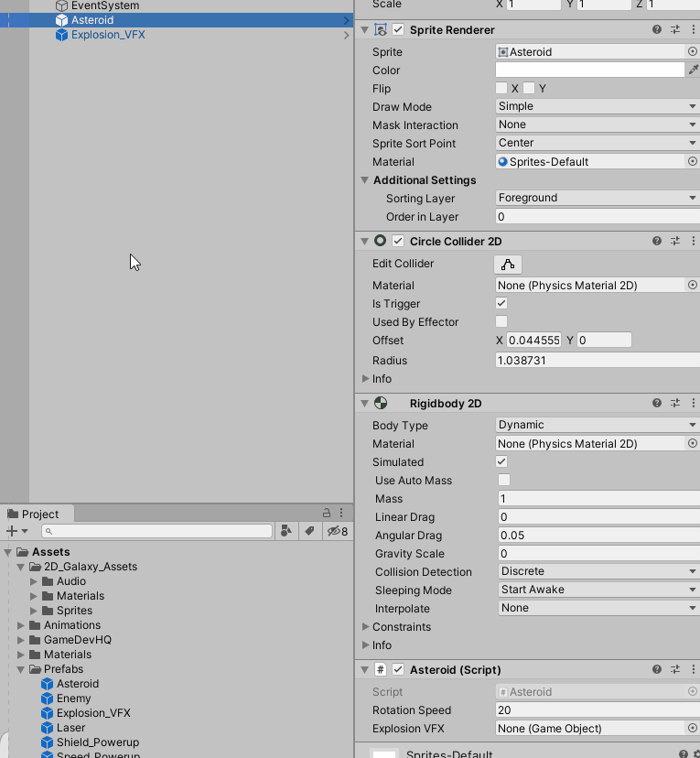Open the Project panel three-dot menu
700x758 pixels.
(x=341, y=513)
